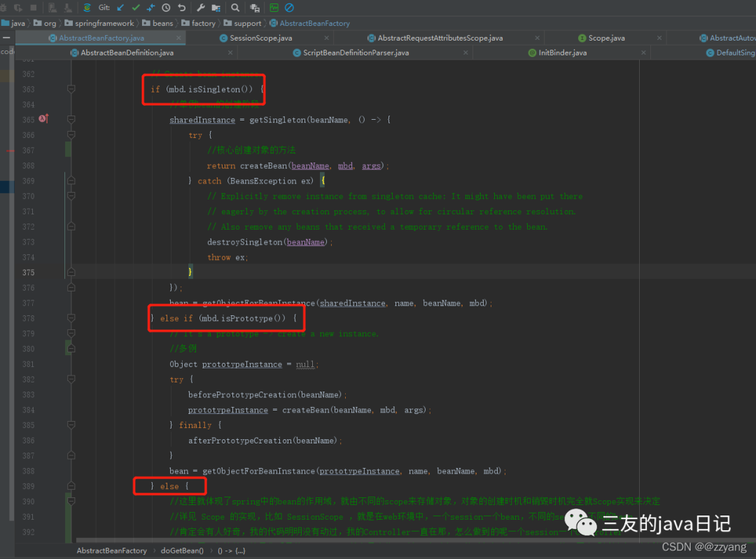Fold the catch block at line 369

[71, 181]
